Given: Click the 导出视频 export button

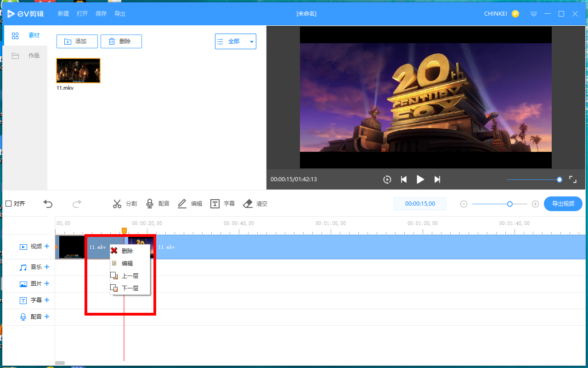Looking at the screenshot, I should tap(563, 203).
